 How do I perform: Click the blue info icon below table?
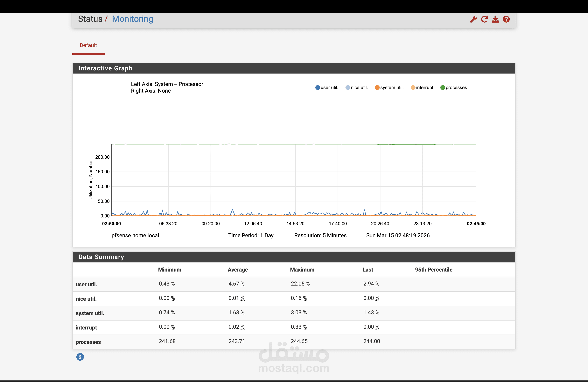pos(80,357)
